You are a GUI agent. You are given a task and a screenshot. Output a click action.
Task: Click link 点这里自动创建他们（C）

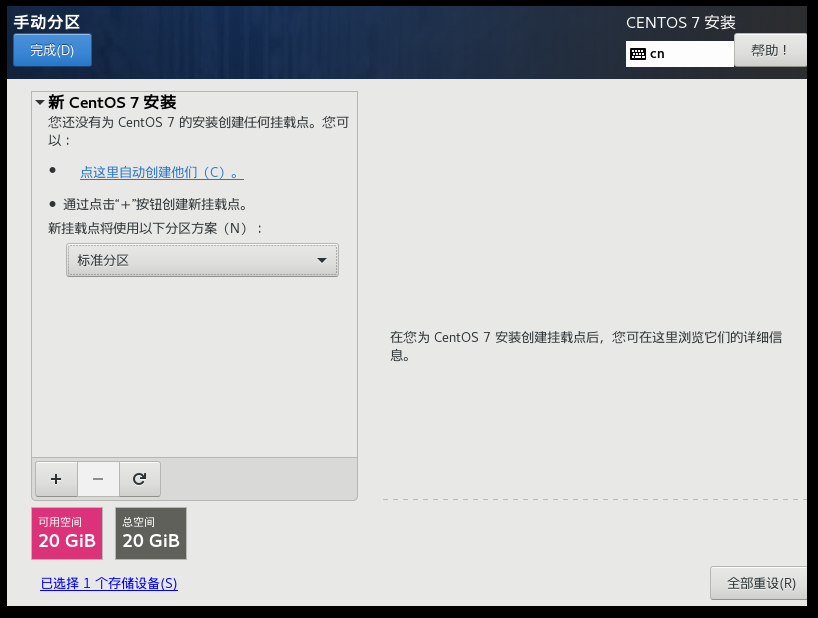(162, 172)
